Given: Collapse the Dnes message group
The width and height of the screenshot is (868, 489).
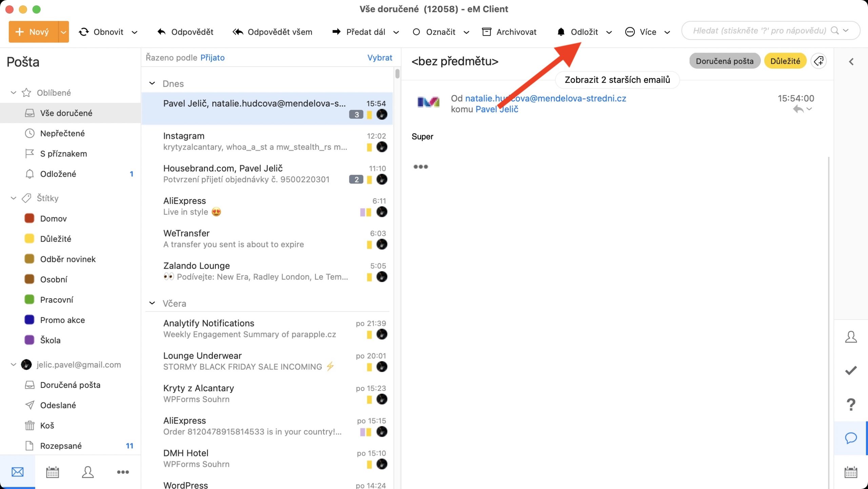Looking at the screenshot, I should [152, 83].
